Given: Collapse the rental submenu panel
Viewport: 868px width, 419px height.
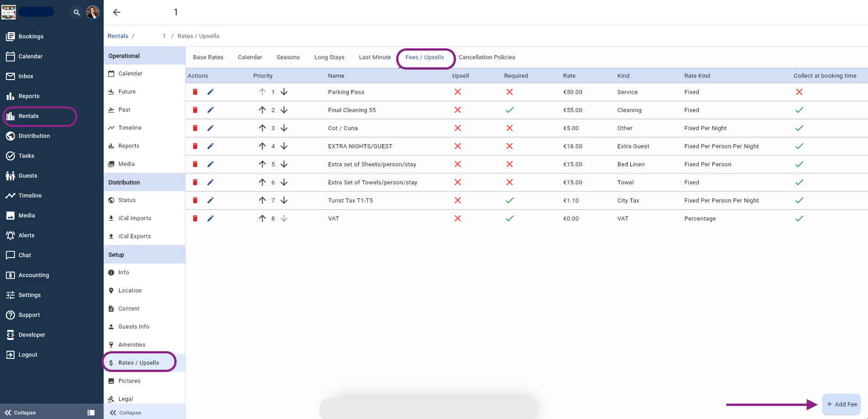Looking at the screenshot, I should pyautogui.click(x=126, y=412).
